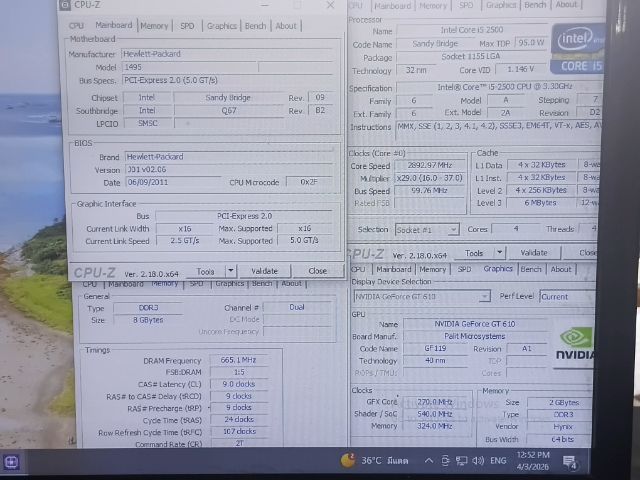The width and height of the screenshot is (640, 480).
Task: Click Bus Specs PCI-Express 2.0 field
Action: point(227,80)
